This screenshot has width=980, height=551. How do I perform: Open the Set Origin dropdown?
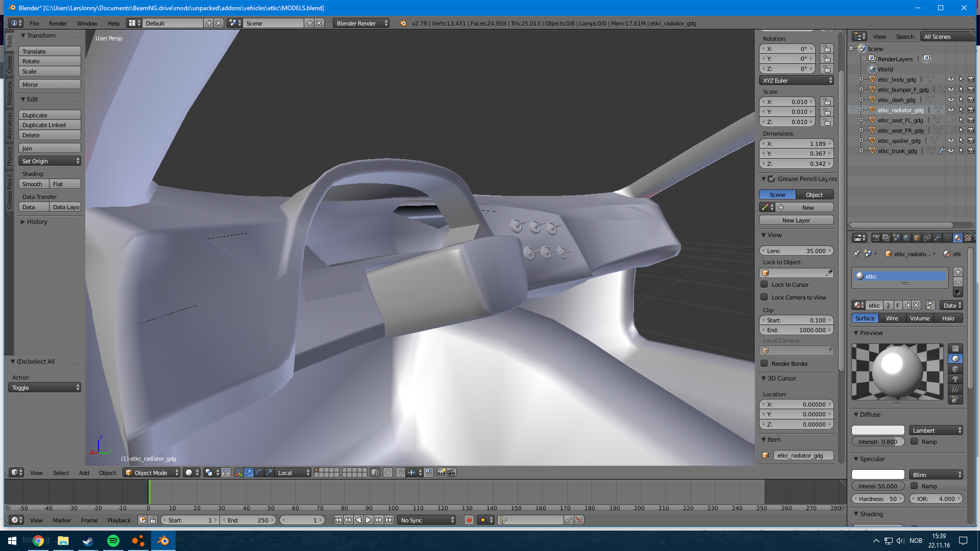(50, 161)
